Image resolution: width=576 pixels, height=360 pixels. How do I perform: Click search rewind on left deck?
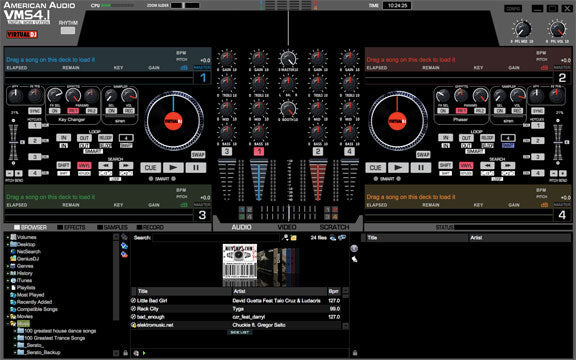[105, 166]
